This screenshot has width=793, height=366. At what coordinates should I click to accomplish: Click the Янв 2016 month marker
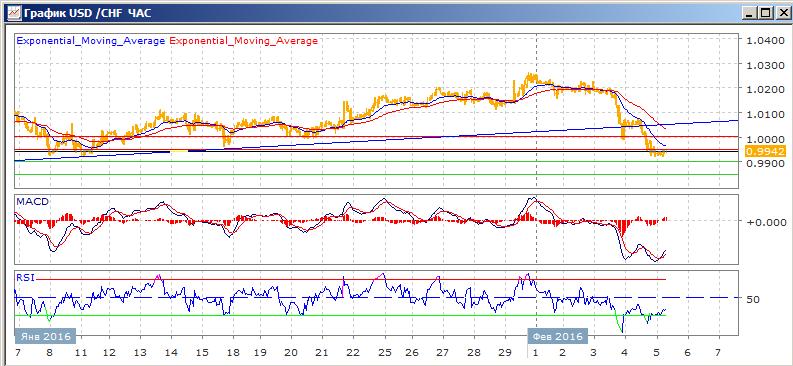(45, 336)
